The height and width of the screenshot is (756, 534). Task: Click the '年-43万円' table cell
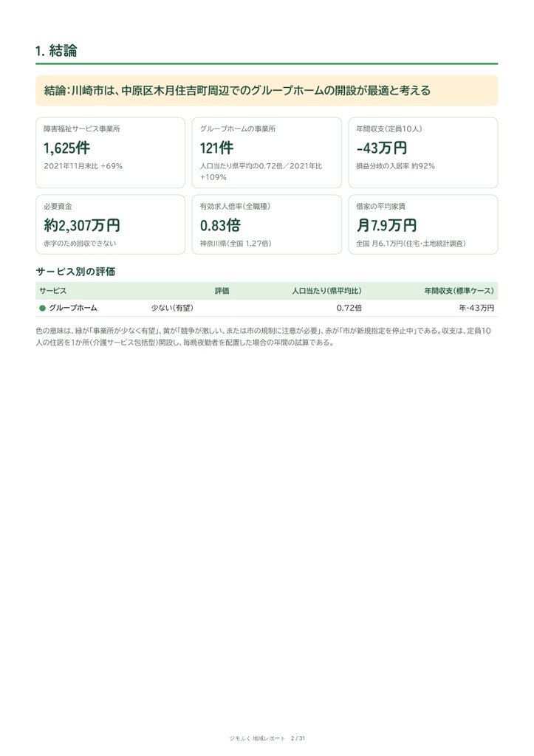pos(476,308)
